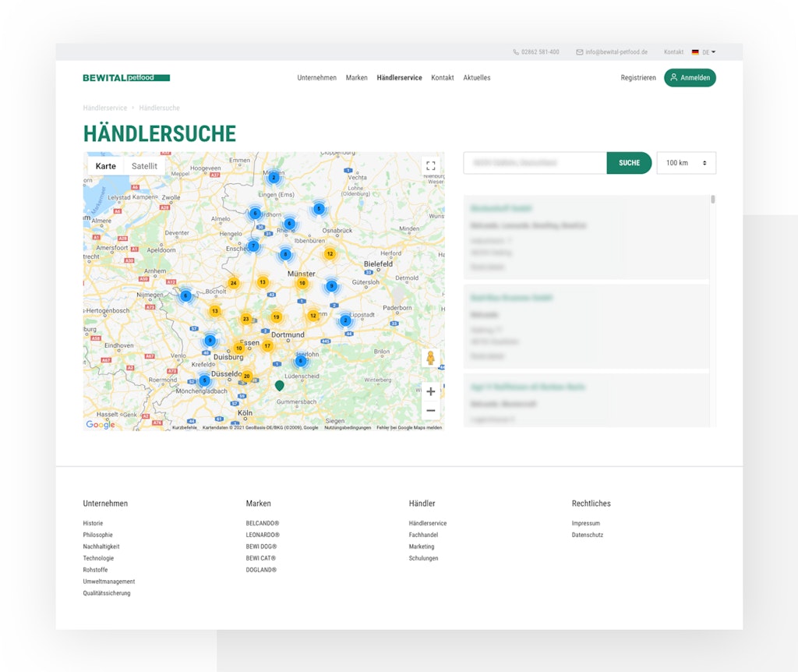Switch map to Karte view
Screen dimensions: 798x672
[x=106, y=166]
